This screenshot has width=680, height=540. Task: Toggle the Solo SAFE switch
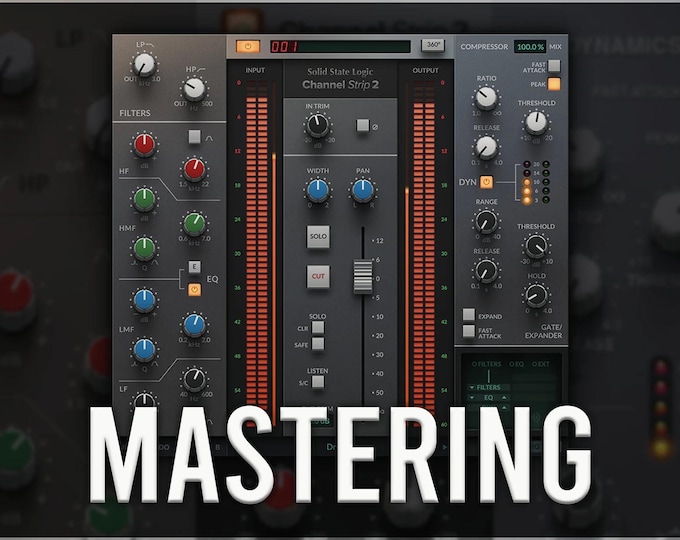(318, 344)
